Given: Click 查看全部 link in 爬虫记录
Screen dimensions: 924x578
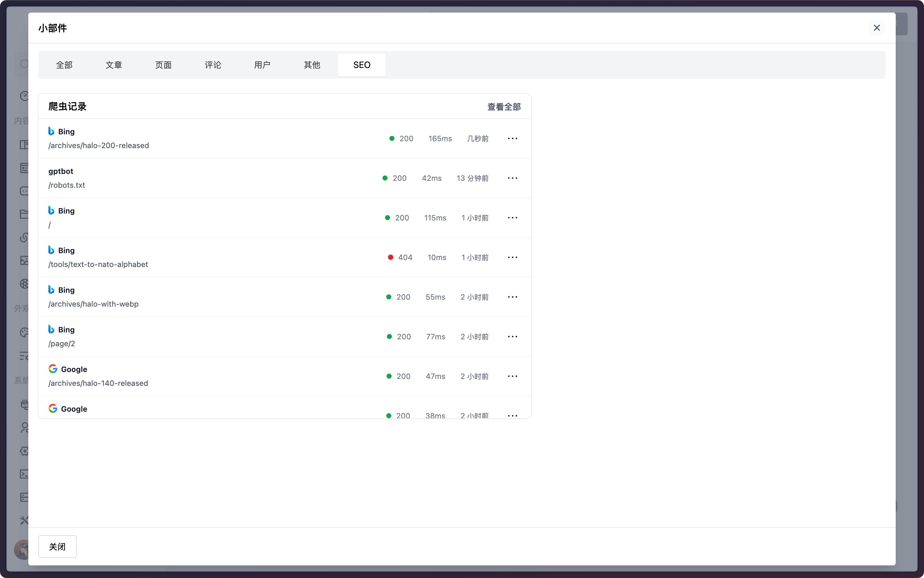Looking at the screenshot, I should 503,107.
